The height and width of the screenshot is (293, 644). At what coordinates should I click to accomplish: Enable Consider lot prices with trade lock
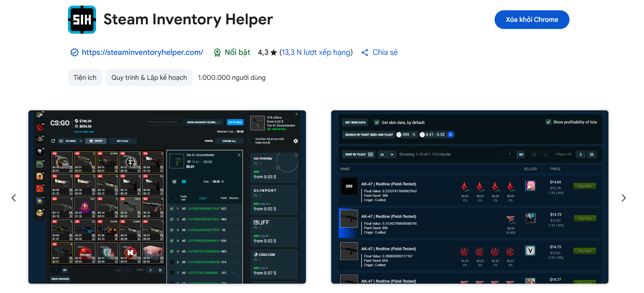(x=253, y=141)
